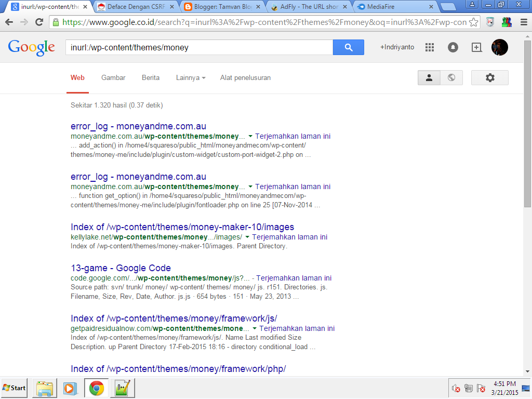Click +Indriyanto profile link
This screenshot has height=399, width=532.
pyautogui.click(x=397, y=47)
